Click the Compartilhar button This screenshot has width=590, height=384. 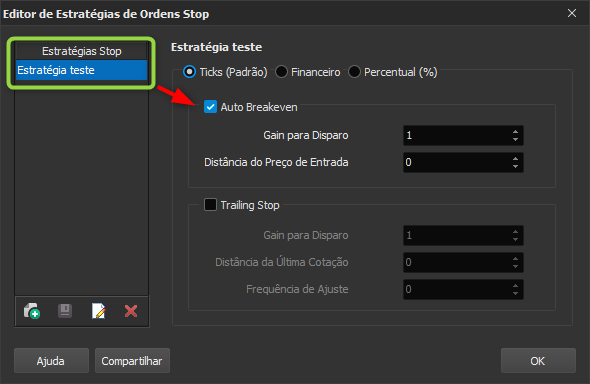[x=132, y=361]
